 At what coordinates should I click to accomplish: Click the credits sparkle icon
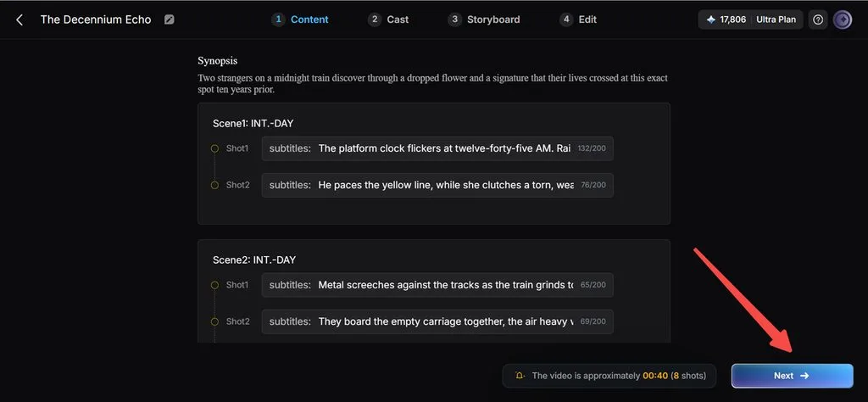point(711,20)
